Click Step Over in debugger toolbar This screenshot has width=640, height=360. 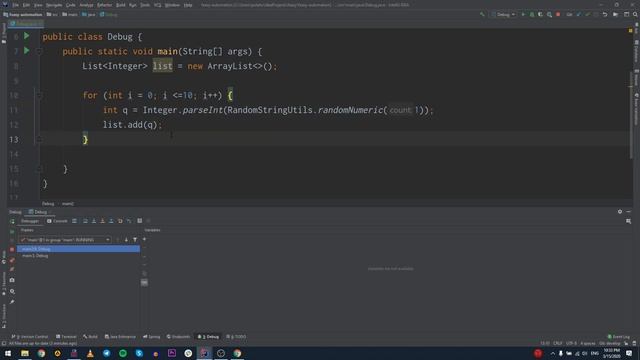click(x=85, y=221)
